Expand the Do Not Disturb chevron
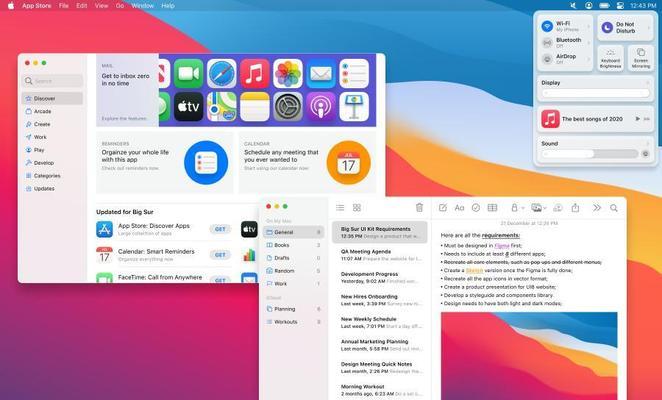The width and height of the screenshot is (662, 400). (649, 28)
